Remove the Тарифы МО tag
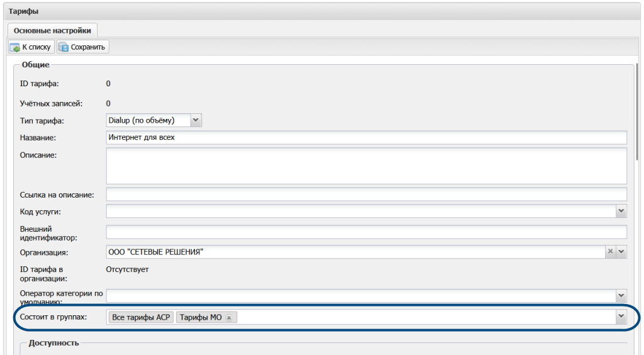Viewport: 644px width, 355px height. point(229,318)
